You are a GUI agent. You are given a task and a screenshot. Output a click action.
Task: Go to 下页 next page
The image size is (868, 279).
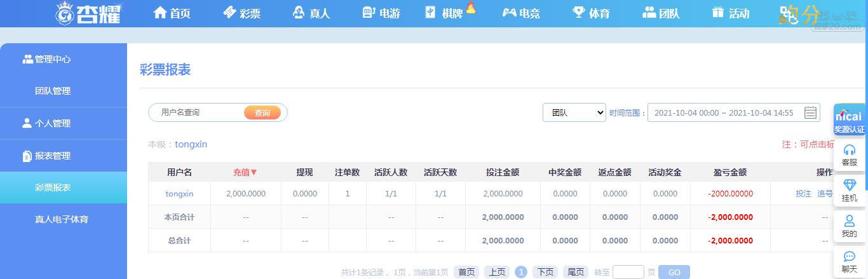pyautogui.click(x=545, y=272)
